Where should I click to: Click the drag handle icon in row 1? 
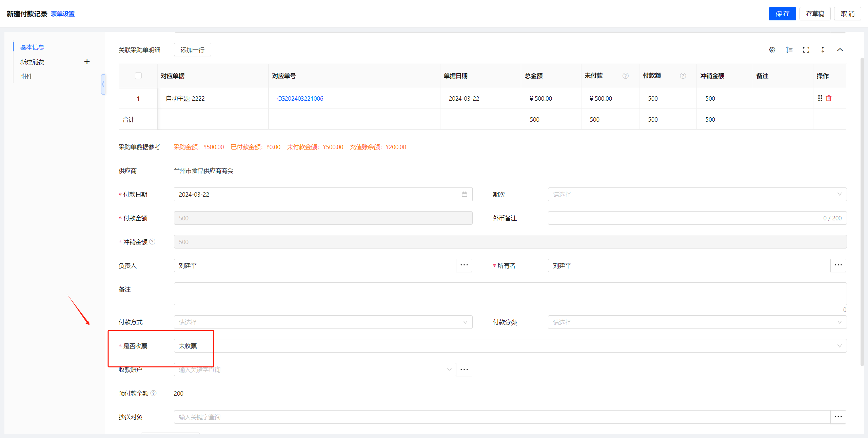[820, 98]
